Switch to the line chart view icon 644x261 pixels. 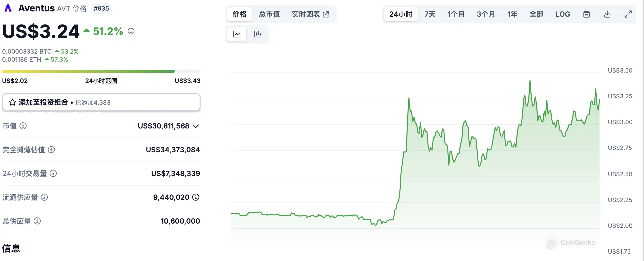point(237,34)
